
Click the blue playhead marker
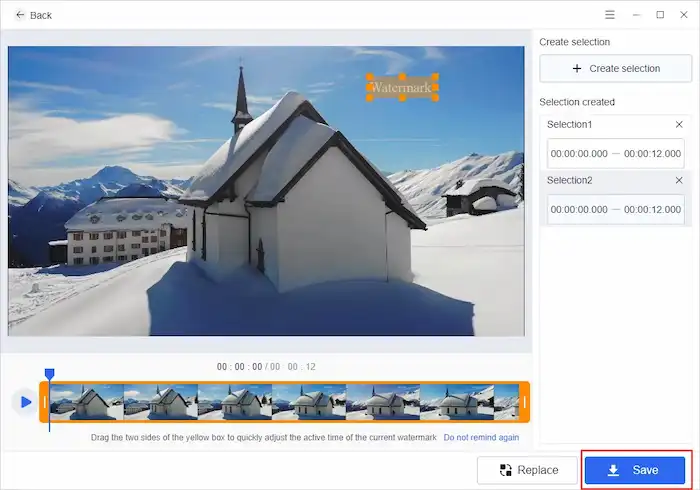[x=50, y=374]
